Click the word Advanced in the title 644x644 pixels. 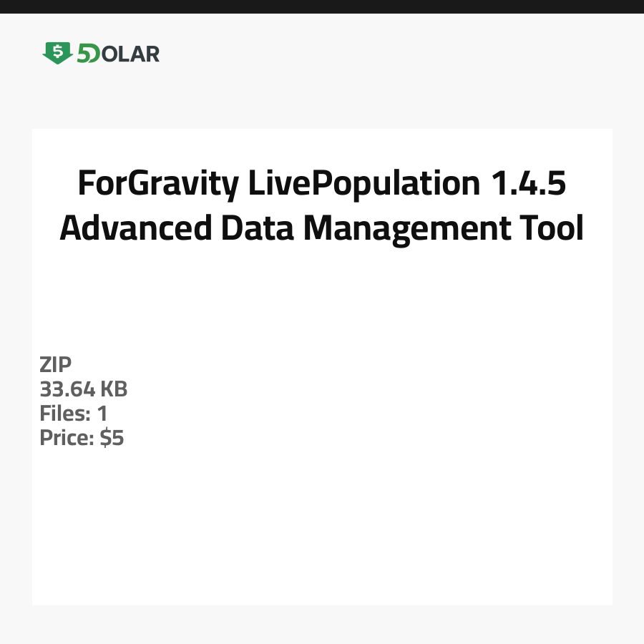[x=135, y=228]
